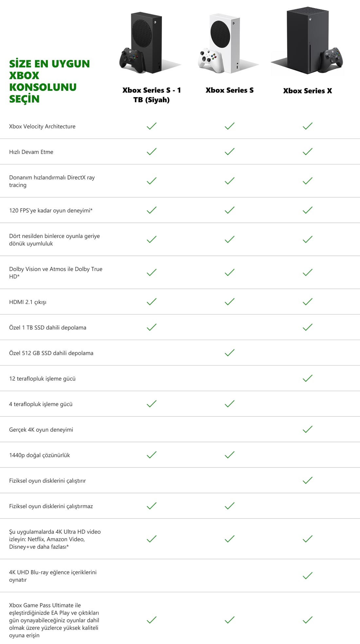This screenshot has height=644, width=360.
Task: Click Series X checkmark for Gerçek 4K oyun deneyimi
Action: click(308, 429)
